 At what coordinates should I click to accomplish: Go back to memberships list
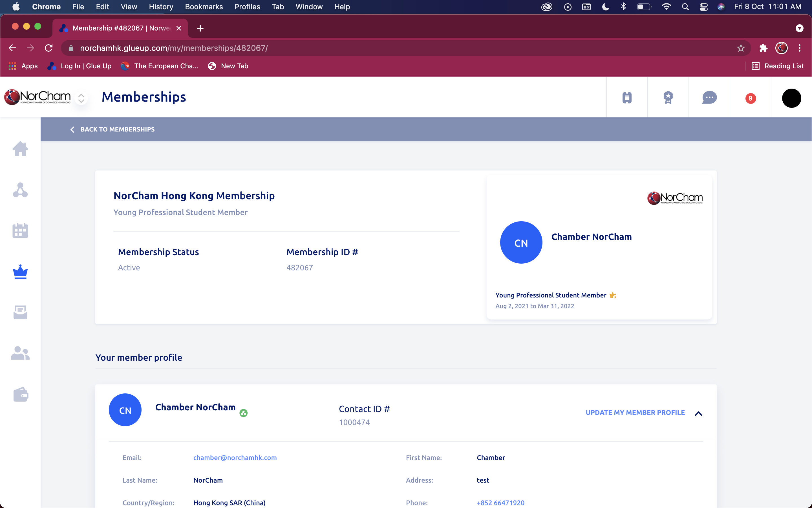point(112,129)
